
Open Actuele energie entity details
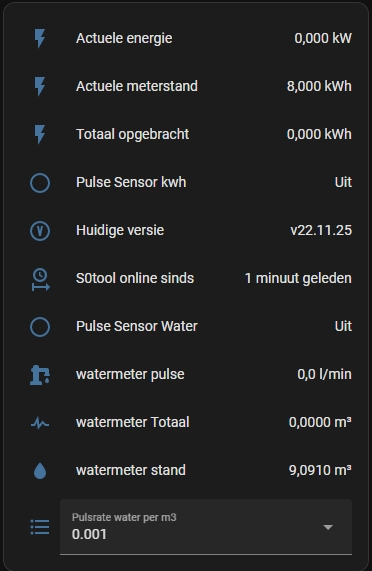[124, 38]
